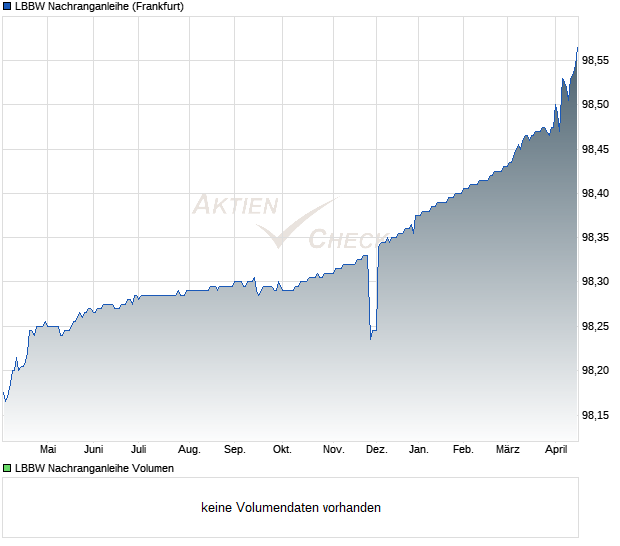Viewport: 620px width, 546px height.
Task: Click the 'Juni' month label
Action: click(94, 450)
